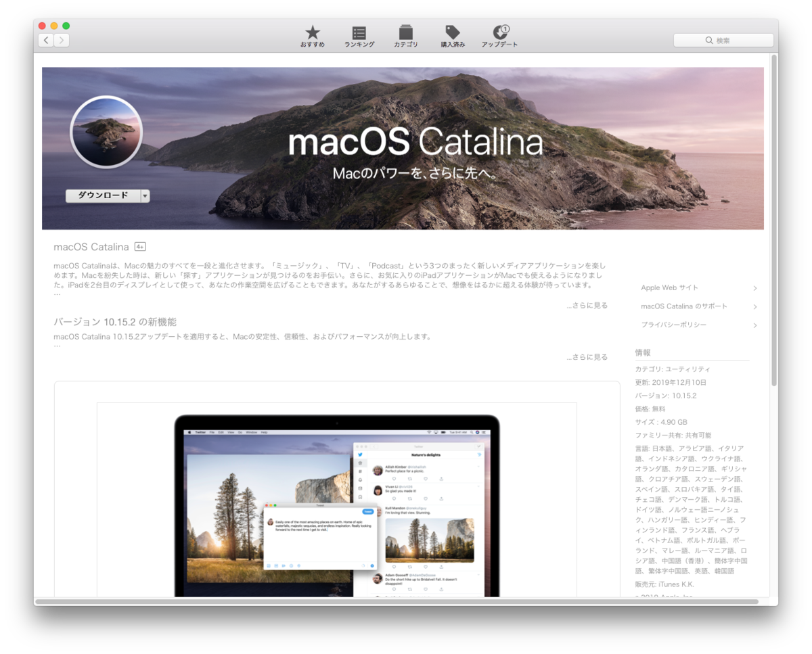Open the macOS Catalina のサポート link
The image size is (812, 654).
(x=684, y=306)
